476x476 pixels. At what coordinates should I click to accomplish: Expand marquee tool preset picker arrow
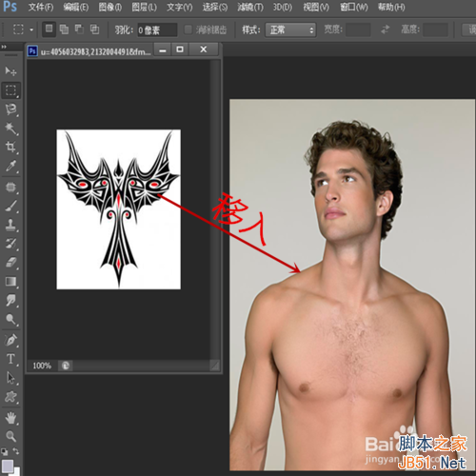click(31, 30)
